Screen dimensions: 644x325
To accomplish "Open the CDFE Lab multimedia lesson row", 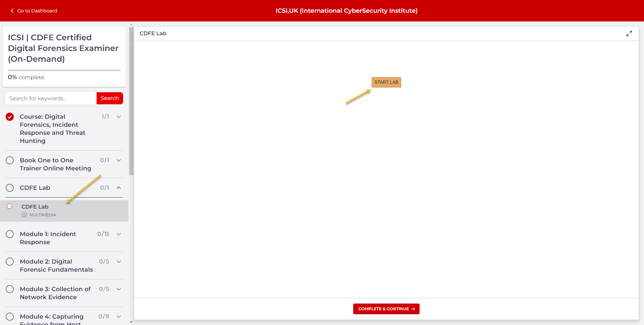I will tap(64, 211).
